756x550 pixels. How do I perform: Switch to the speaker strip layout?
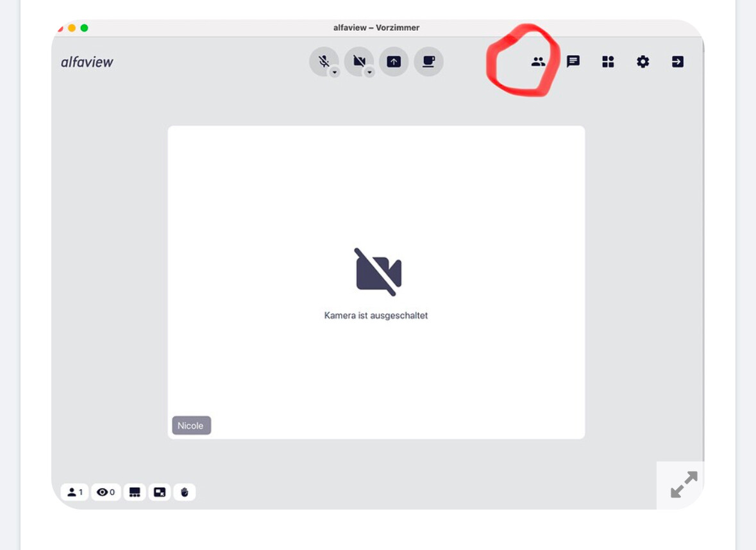135,492
